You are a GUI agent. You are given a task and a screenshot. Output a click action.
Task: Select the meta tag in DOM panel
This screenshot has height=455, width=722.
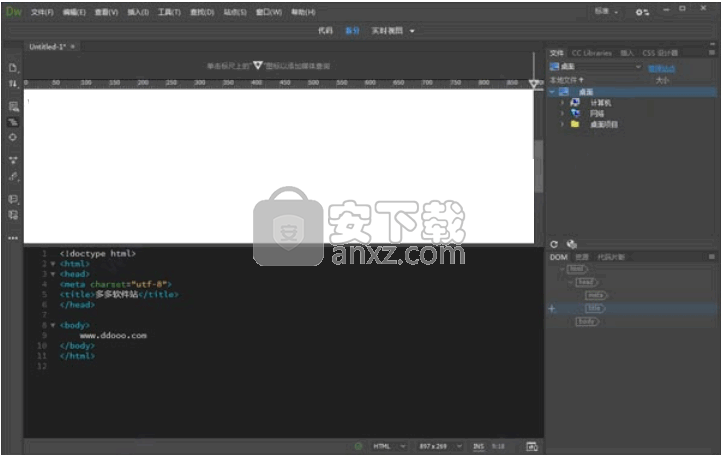(x=596, y=295)
